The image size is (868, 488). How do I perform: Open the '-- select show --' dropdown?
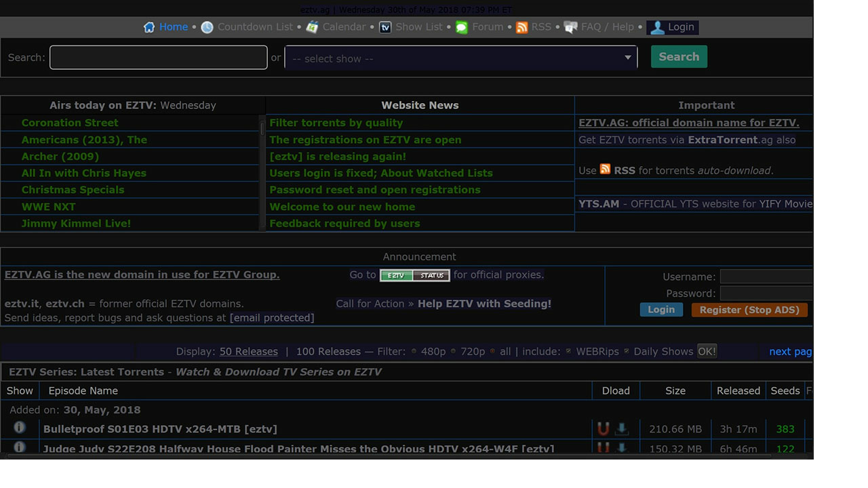click(461, 58)
